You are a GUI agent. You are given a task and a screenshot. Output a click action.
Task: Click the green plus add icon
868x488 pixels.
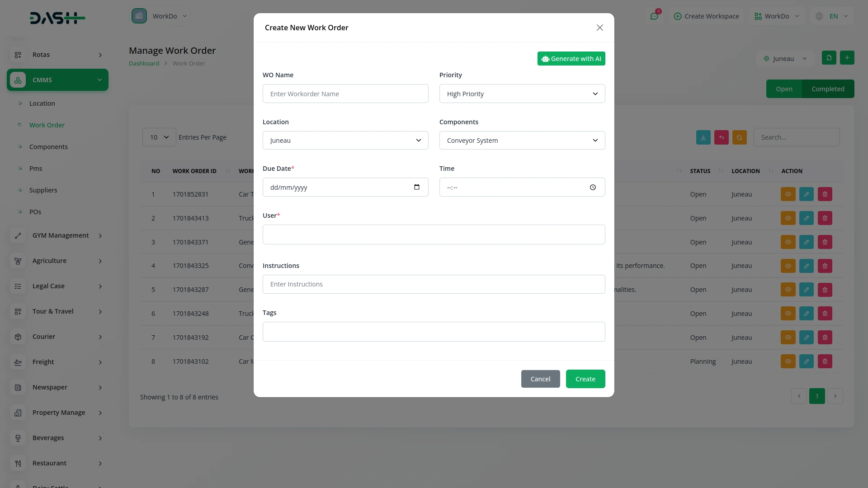coord(847,58)
